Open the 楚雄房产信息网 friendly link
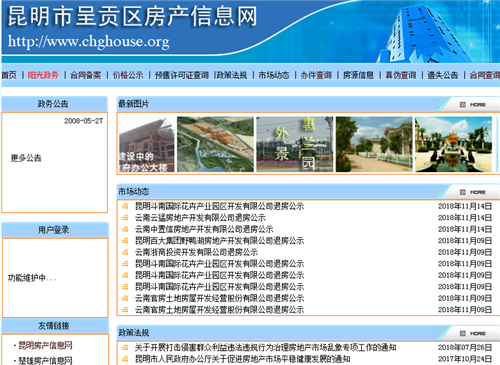The image size is (500, 365). tap(45, 361)
